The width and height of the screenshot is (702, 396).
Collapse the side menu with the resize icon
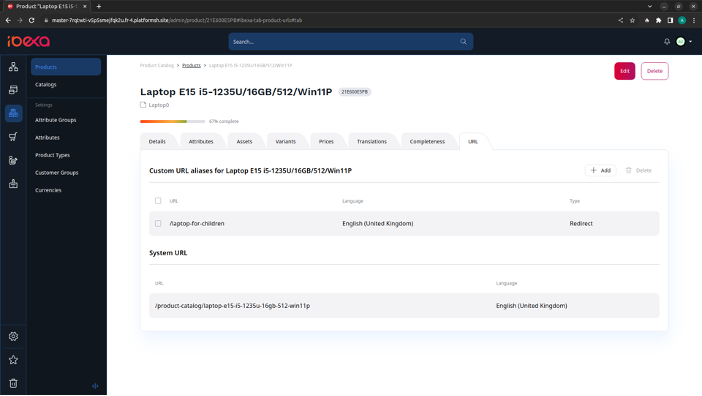click(x=95, y=386)
